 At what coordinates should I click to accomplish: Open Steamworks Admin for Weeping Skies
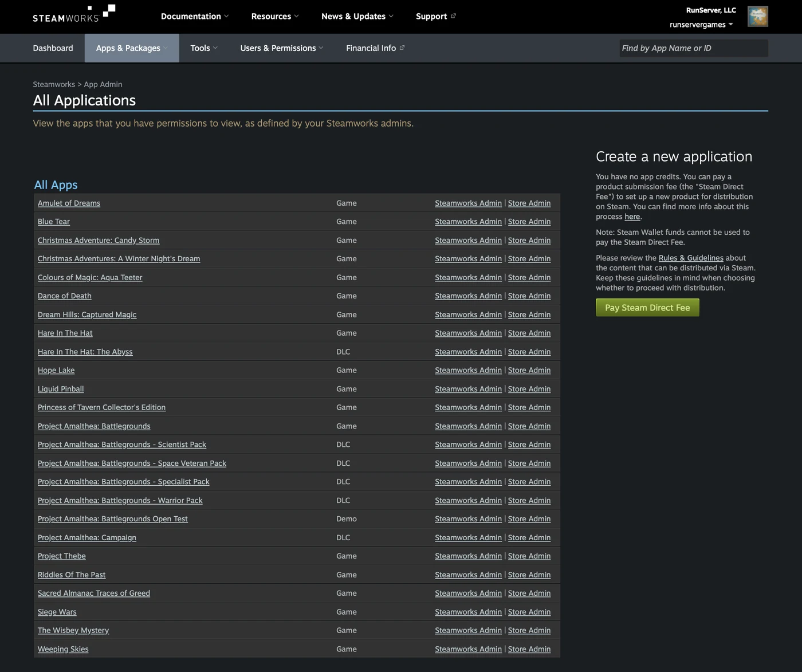(x=468, y=649)
